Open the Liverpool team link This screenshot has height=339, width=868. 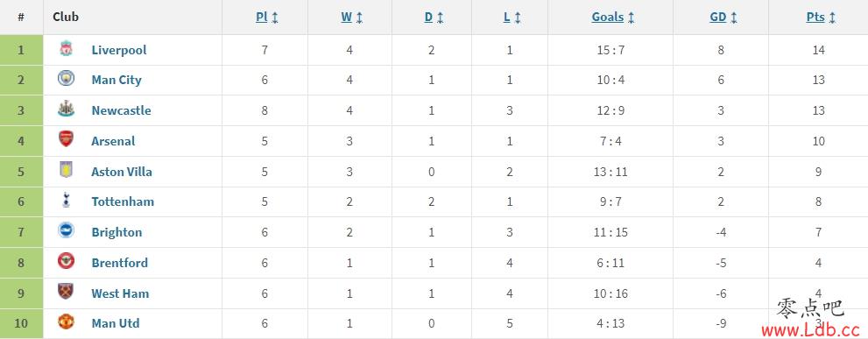[119, 50]
